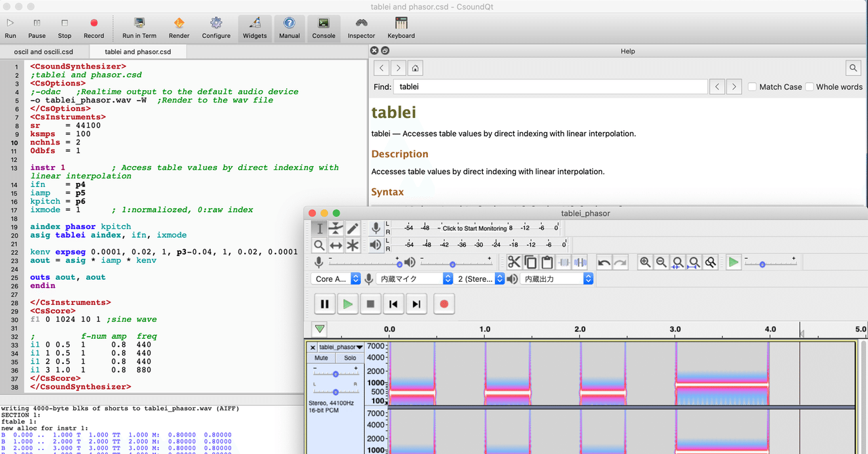
Task: Click the Find text field containing tablei
Action: click(551, 87)
